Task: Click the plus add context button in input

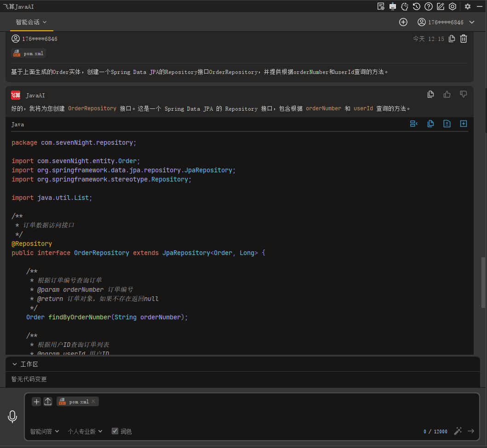Action: pyautogui.click(x=36, y=402)
